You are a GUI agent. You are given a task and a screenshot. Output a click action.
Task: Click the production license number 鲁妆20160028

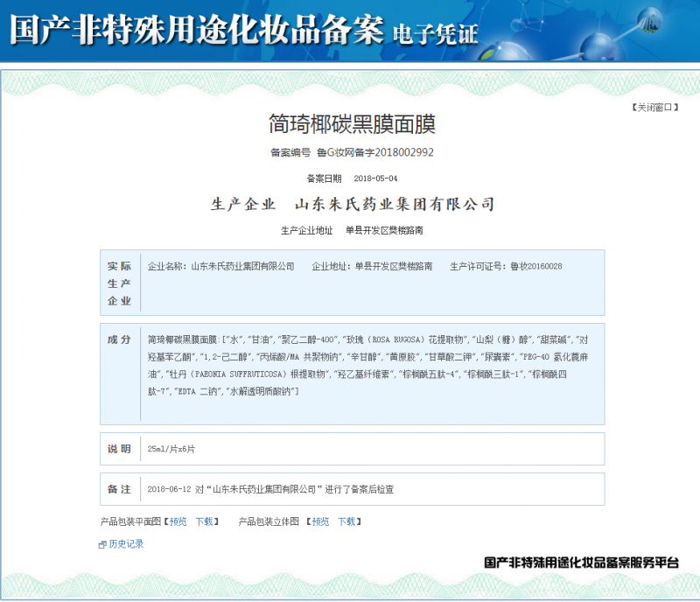coord(535,266)
